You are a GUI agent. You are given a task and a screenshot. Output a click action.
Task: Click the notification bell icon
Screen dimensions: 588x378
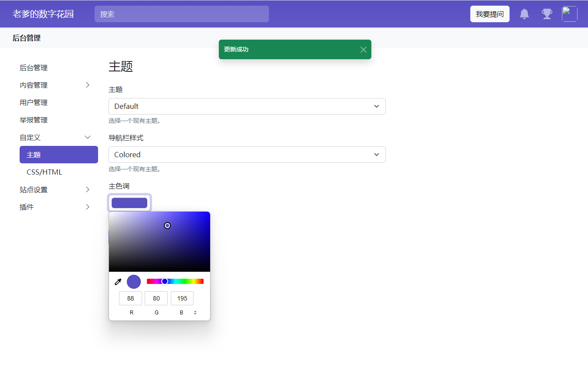tap(524, 14)
